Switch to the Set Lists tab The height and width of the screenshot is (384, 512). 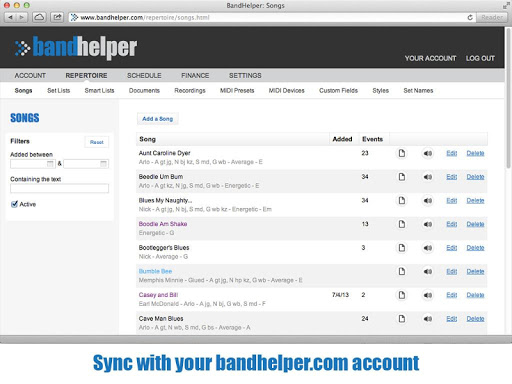pos(59,91)
